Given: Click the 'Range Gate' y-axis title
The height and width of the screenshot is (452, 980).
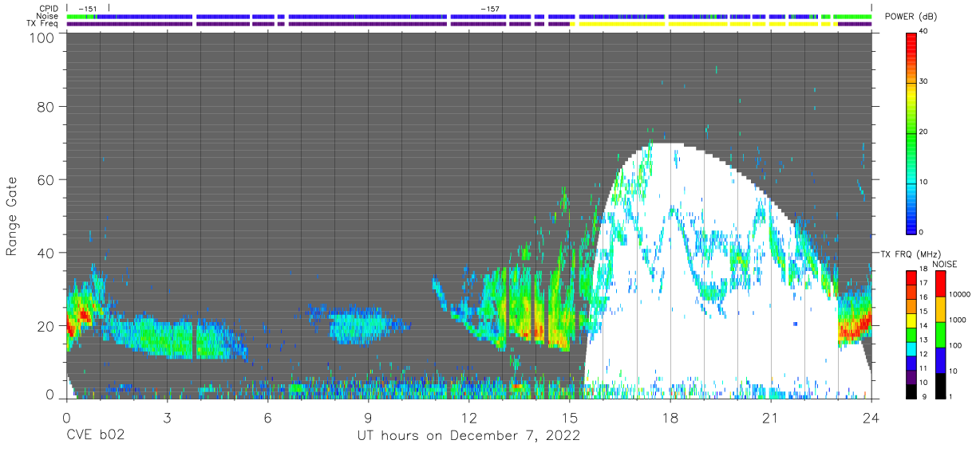Looking at the screenshot, I should pos(12,217).
